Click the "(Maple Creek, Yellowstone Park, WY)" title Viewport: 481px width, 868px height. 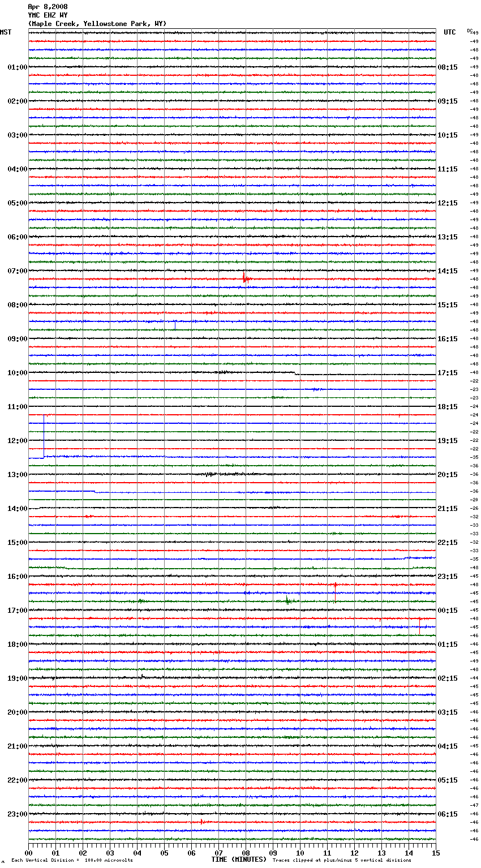tap(97, 24)
